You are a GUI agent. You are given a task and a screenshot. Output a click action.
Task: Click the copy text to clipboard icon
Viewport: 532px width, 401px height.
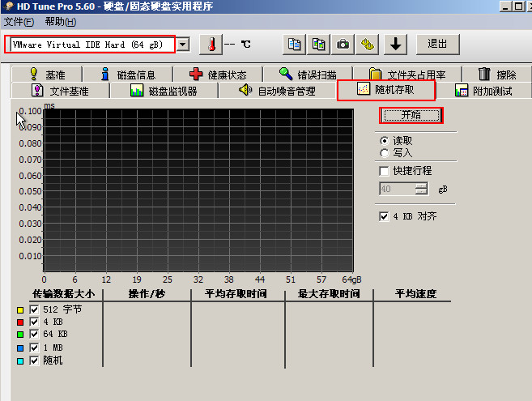(x=296, y=44)
